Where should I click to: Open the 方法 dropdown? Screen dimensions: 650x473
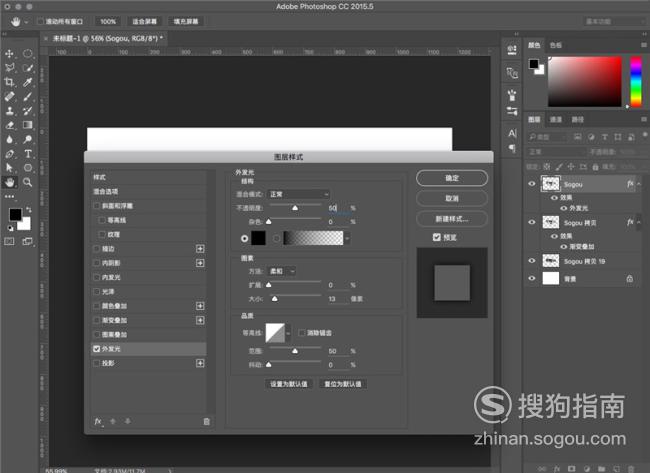click(282, 271)
